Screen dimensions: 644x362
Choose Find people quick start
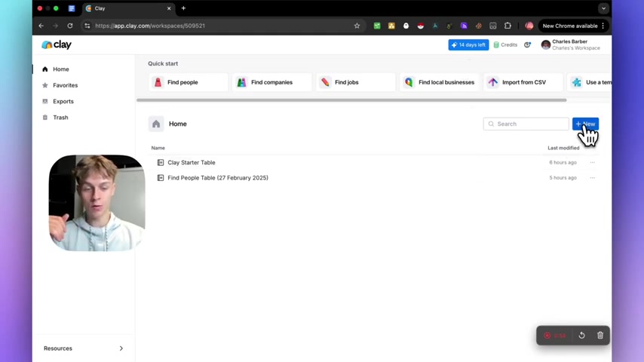[x=188, y=82]
